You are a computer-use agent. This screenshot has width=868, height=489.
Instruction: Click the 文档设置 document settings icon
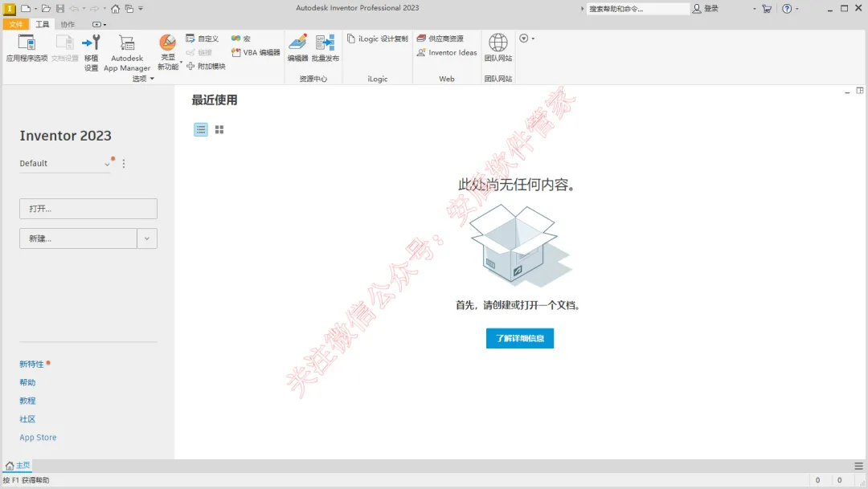(65, 48)
